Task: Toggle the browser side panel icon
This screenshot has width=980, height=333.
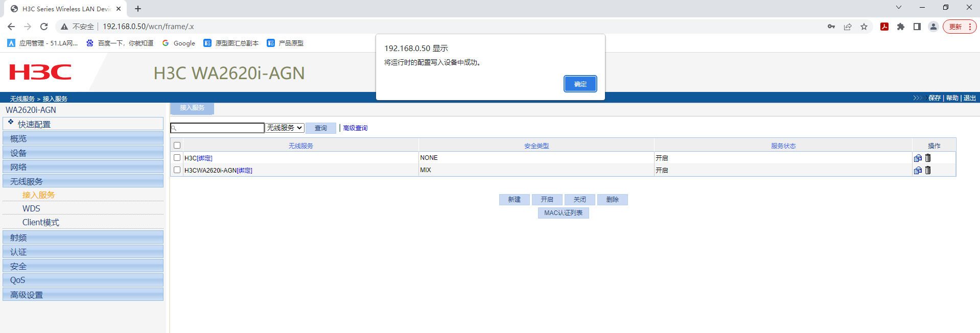Action: coord(917,27)
